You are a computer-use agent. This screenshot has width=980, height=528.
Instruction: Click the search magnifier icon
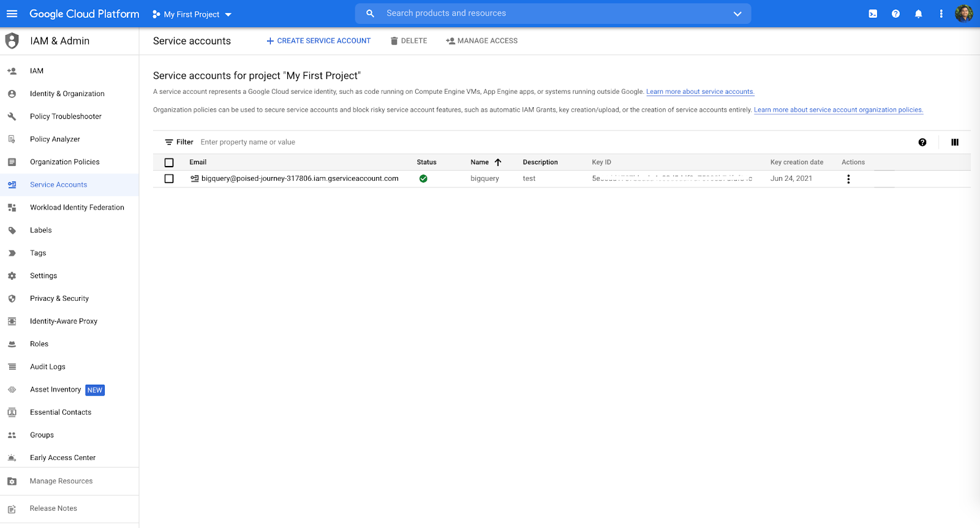pos(370,13)
